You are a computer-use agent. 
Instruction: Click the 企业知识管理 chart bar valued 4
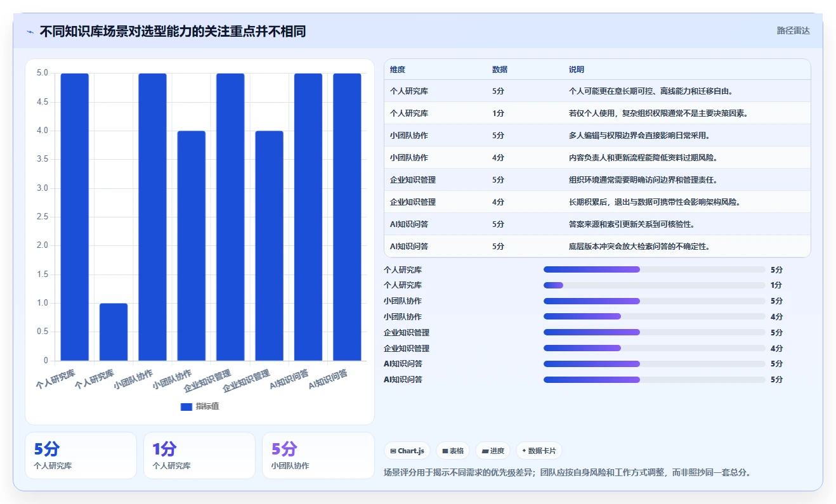270,246
